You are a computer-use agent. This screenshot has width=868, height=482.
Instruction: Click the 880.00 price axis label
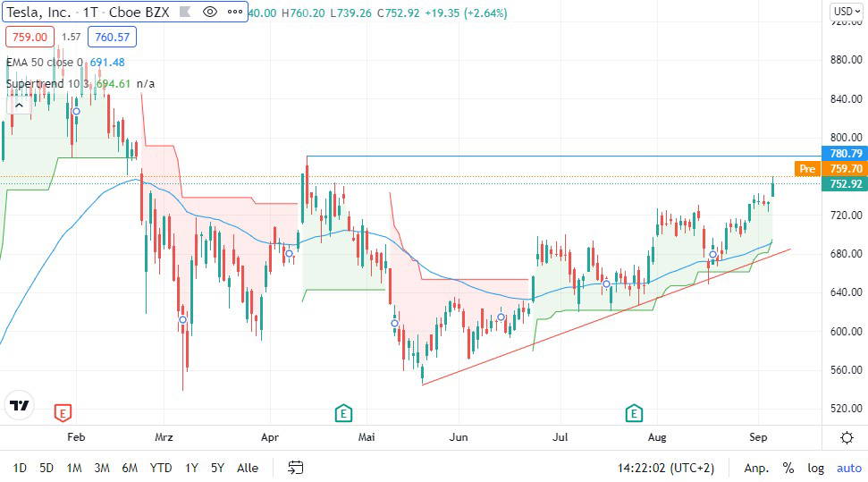point(846,60)
